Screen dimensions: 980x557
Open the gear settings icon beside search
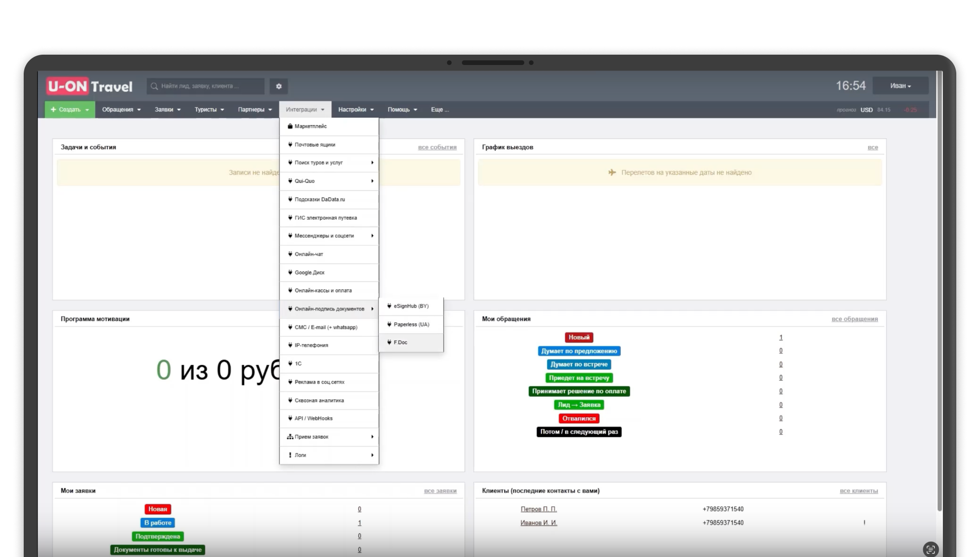tap(278, 86)
